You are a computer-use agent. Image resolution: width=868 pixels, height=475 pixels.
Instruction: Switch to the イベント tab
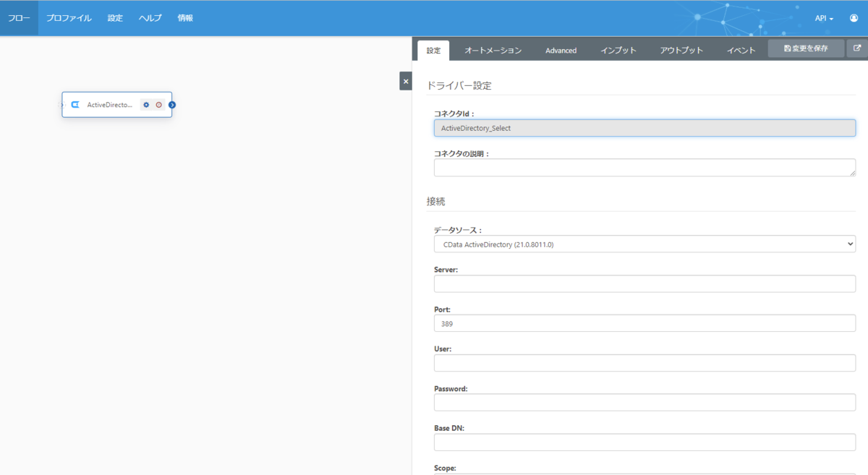click(741, 51)
